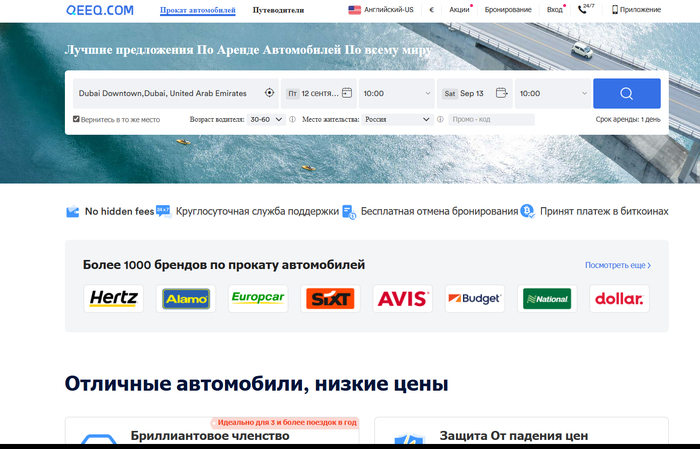Click the info icon beside driver age

point(292,119)
